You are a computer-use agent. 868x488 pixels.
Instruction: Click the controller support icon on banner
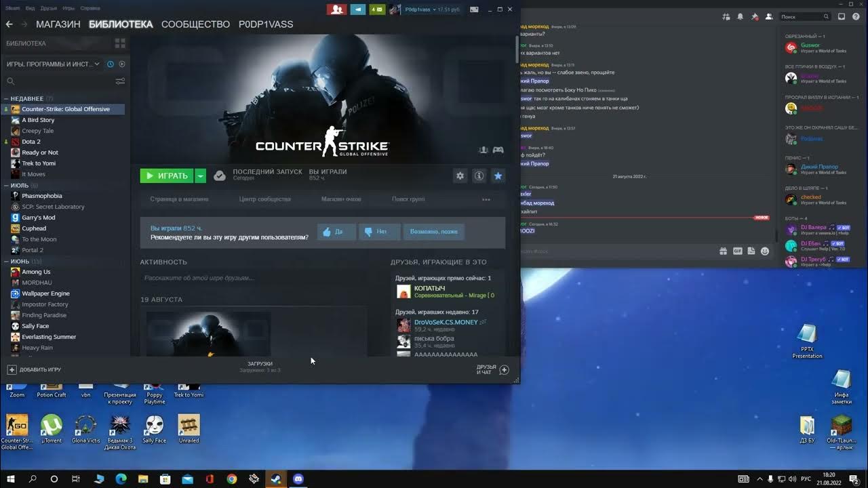pos(498,150)
